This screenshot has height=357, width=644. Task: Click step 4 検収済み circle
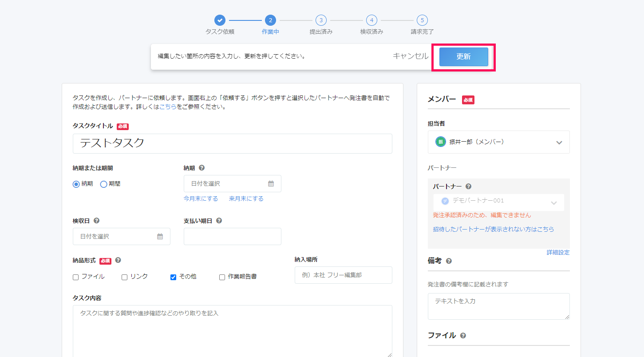(x=371, y=20)
